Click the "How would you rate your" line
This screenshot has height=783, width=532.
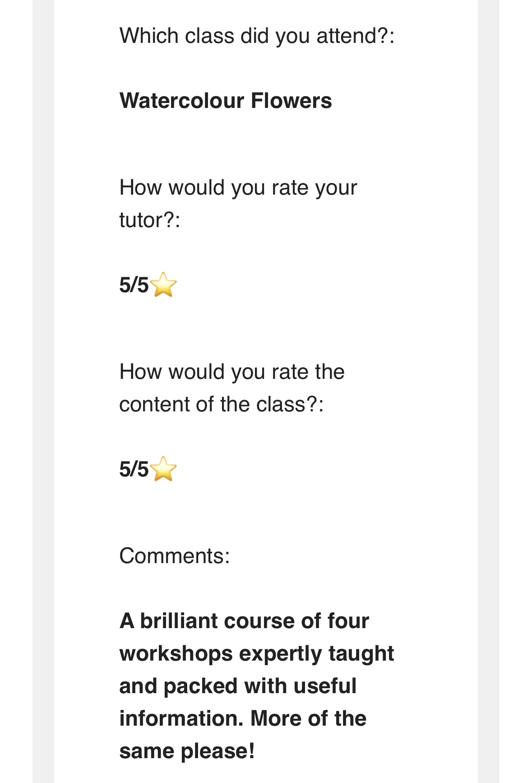click(x=238, y=187)
